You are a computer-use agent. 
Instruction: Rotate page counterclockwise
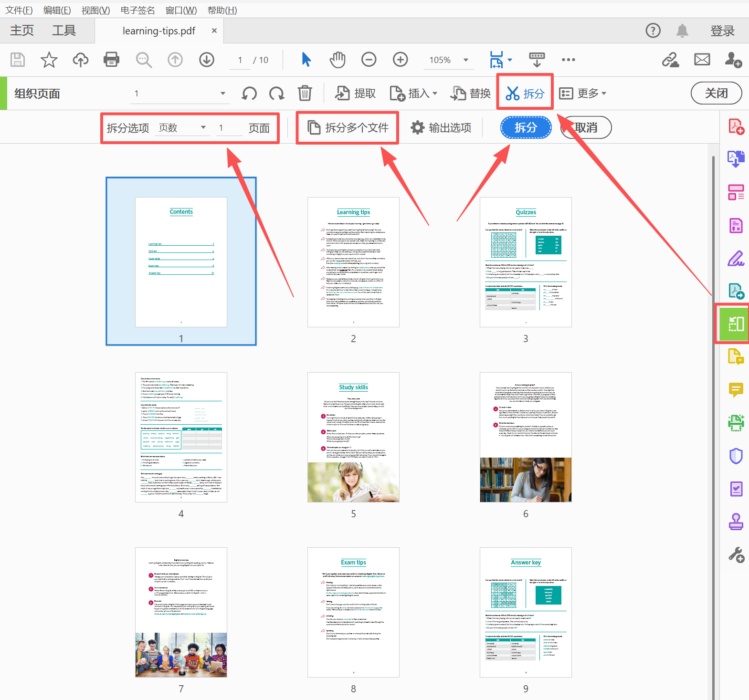tap(249, 94)
